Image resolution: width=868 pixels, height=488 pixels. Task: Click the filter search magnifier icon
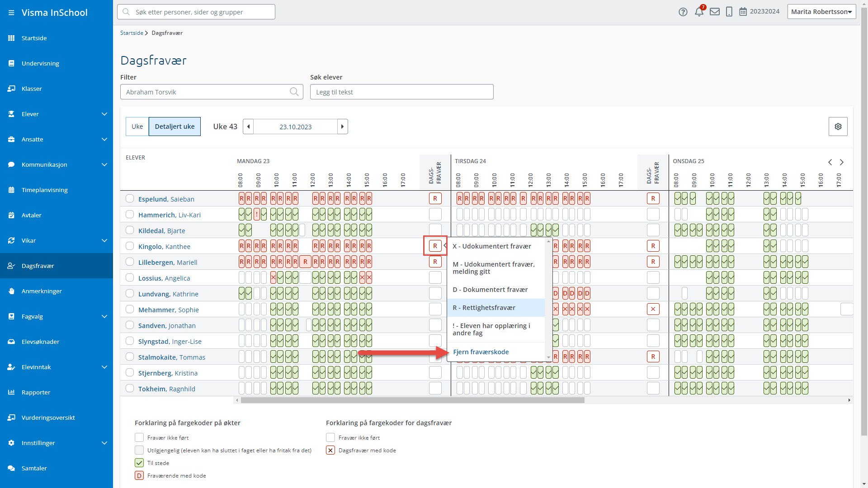pyautogui.click(x=294, y=92)
